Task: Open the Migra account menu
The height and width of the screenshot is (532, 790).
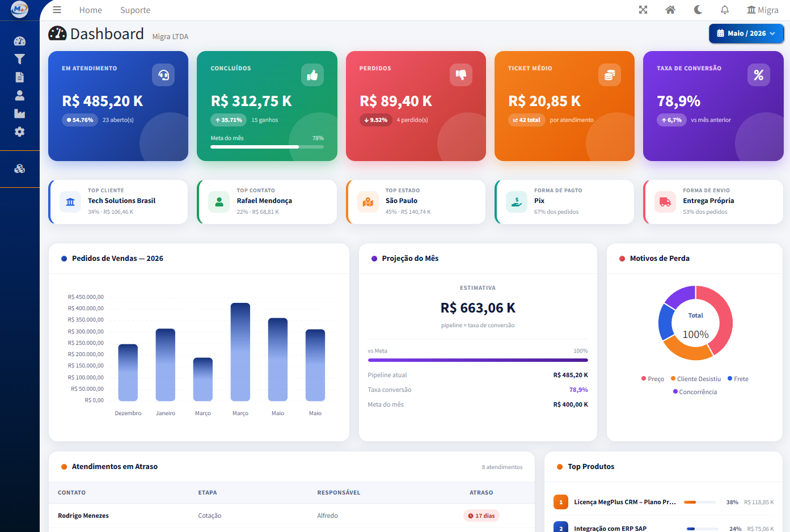Action: pyautogui.click(x=763, y=10)
